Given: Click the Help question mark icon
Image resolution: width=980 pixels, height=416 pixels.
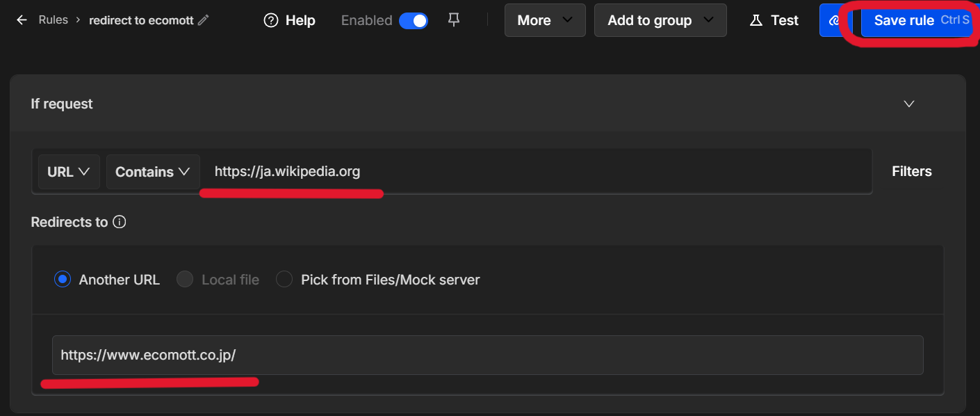Looking at the screenshot, I should 271,21.
